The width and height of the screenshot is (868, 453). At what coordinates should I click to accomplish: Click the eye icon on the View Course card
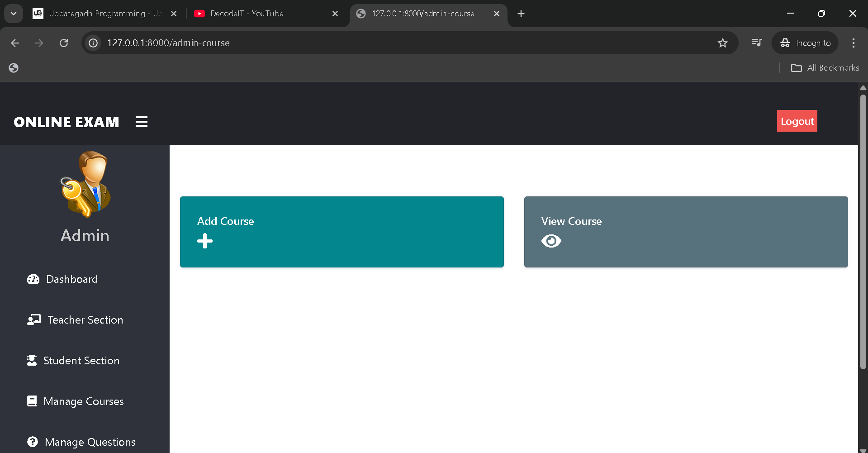[x=551, y=241]
